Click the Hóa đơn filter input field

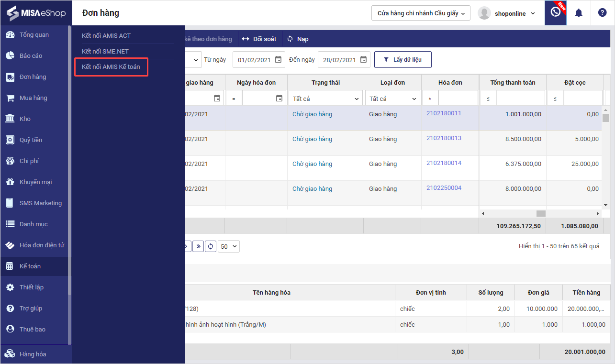[x=458, y=99]
